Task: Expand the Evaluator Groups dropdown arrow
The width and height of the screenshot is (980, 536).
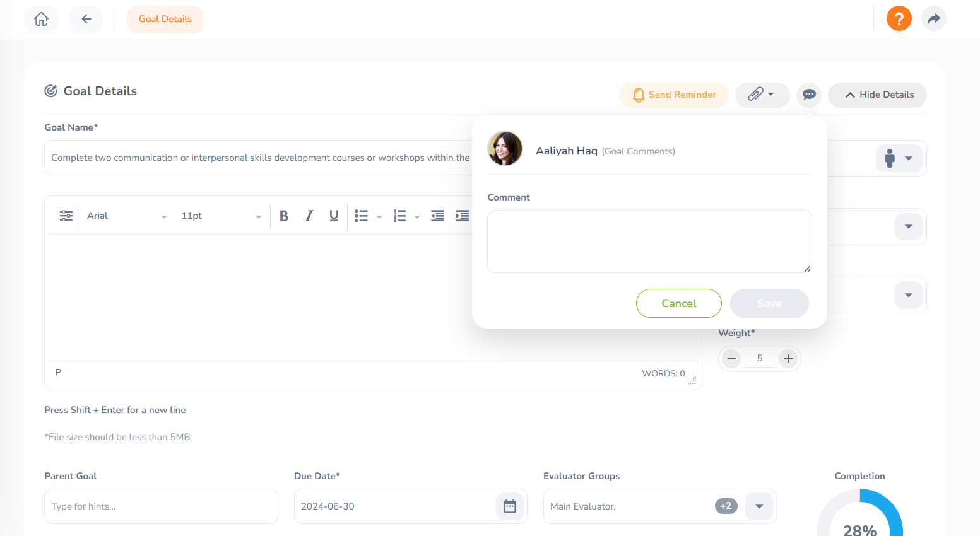Action: [759, 506]
